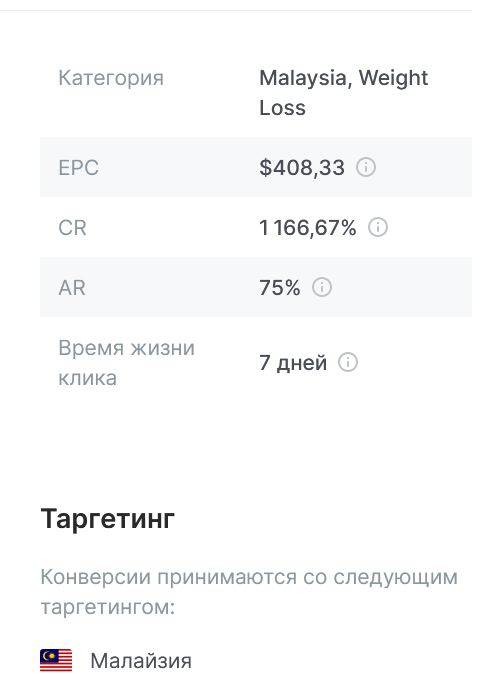Screen dimensions: 482x674
Task: Click the AR row label
Action: (72, 288)
